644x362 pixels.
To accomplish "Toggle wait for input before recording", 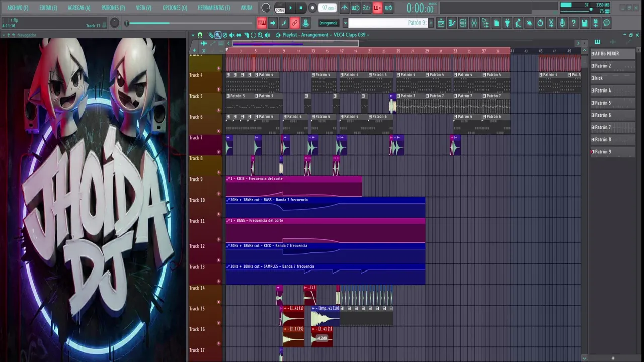I will [355, 8].
